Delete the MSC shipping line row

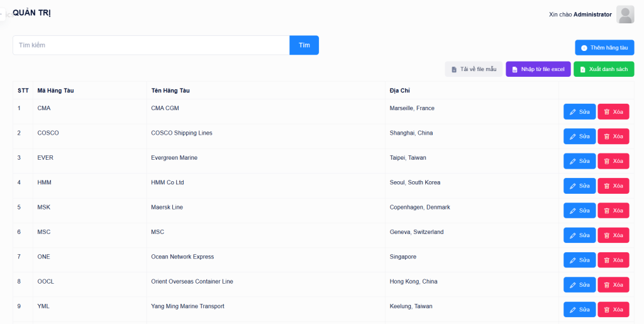pos(613,235)
